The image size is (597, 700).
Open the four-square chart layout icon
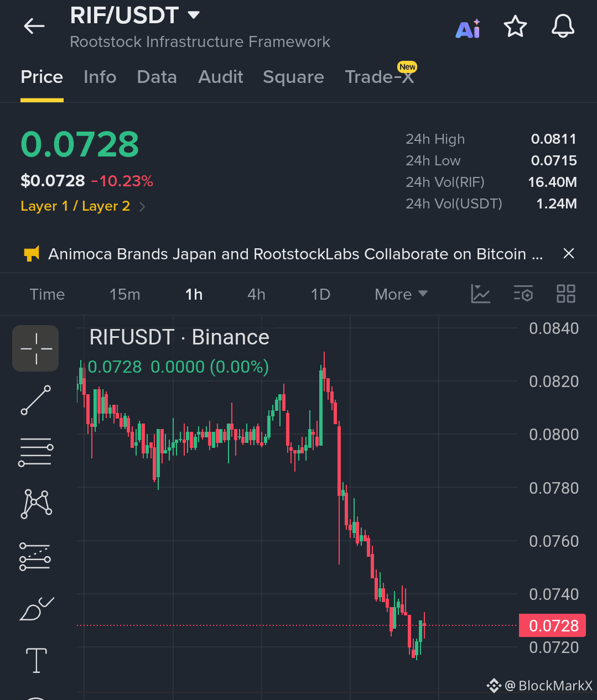566,294
